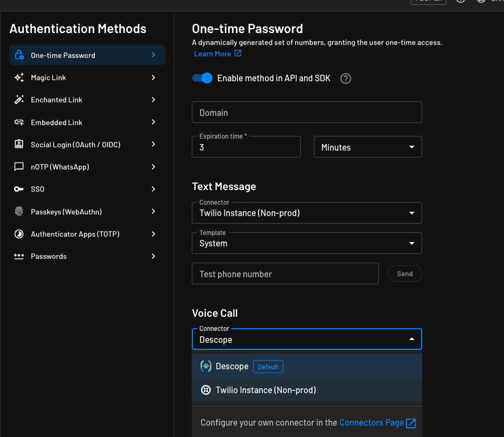Select the Passkeys fingerprint icon
This screenshot has width=504, height=437.
click(20, 211)
